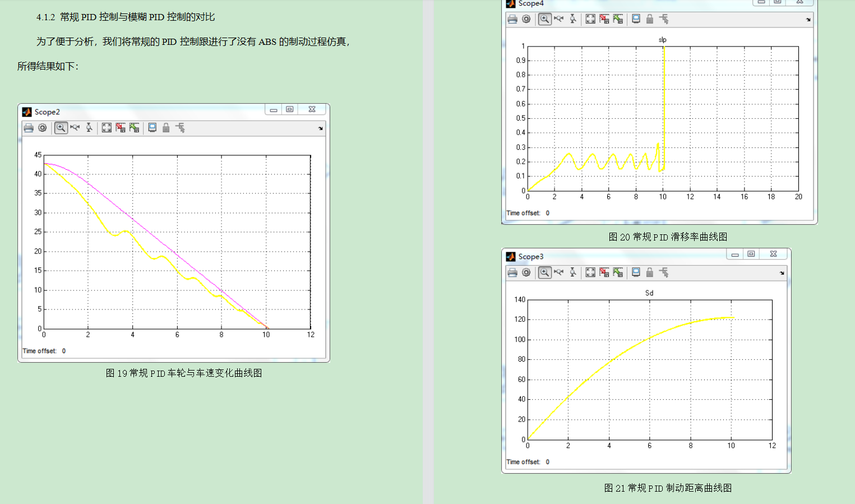Viewport: 855px width, 504px height.
Task: Click the Scope3 window title text
Action: click(531, 257)
